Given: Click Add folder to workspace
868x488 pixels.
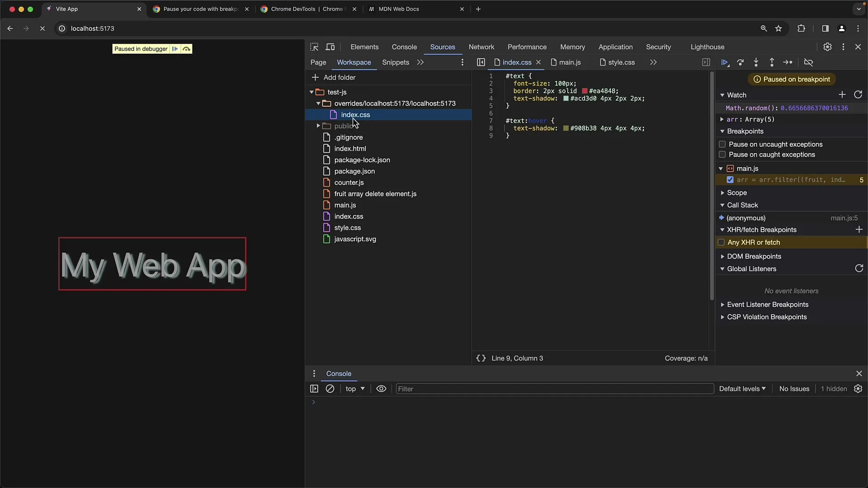Looking at the screenshot, I should pyautogui.click(x=334, y=78).
